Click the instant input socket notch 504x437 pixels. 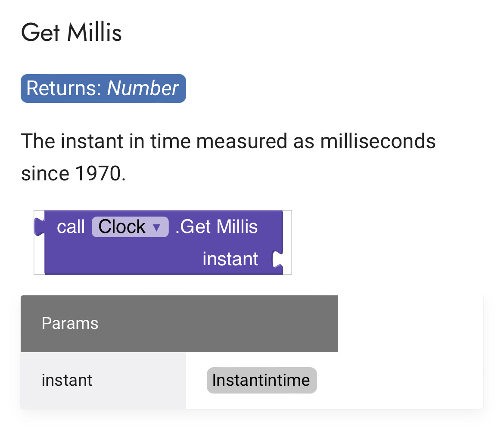(277, 260)
